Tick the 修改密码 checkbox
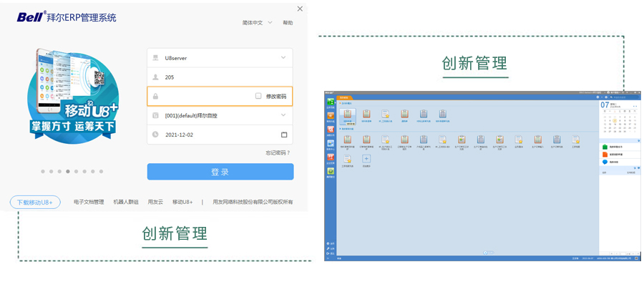The height and width of the screenshot is (282, 644). pyautogui.click(x=258, y=96)
